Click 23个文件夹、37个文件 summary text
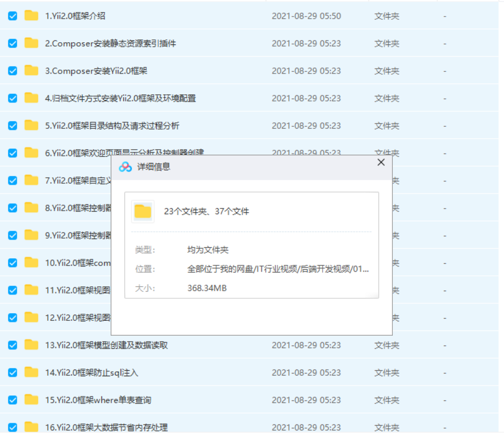 pyautogui.click(x=207, y=211)
